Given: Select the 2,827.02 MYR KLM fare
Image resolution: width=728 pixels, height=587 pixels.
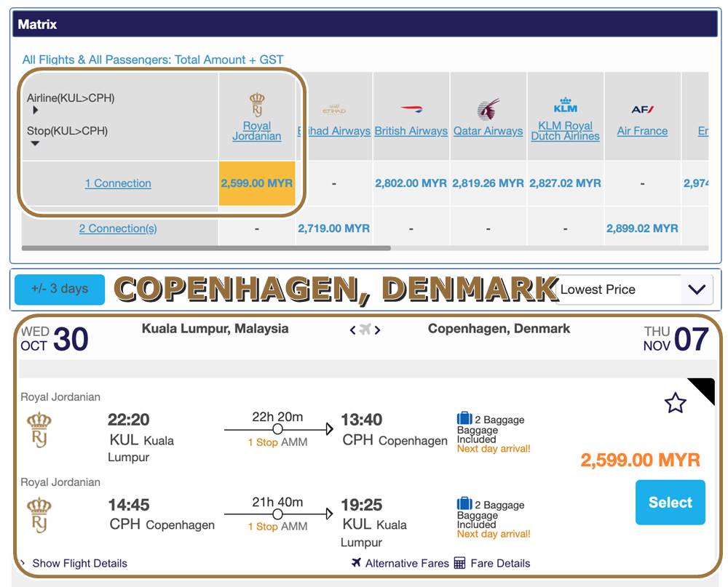Looking at the screenshot, I should (565, 183).
